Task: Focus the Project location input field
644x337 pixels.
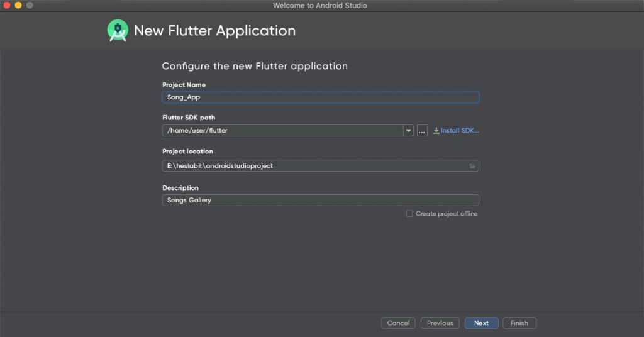Action: 320,166
